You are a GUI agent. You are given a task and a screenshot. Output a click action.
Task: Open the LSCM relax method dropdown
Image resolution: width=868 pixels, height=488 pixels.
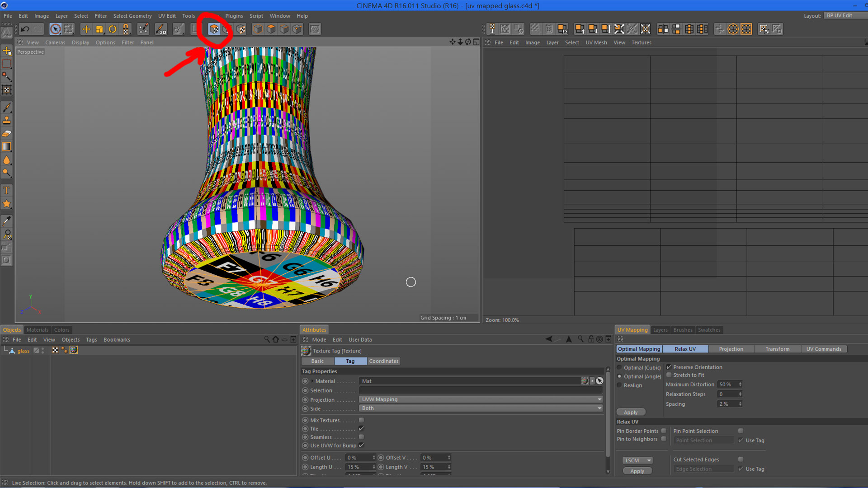pyautogui.click(x=637, y=460)
